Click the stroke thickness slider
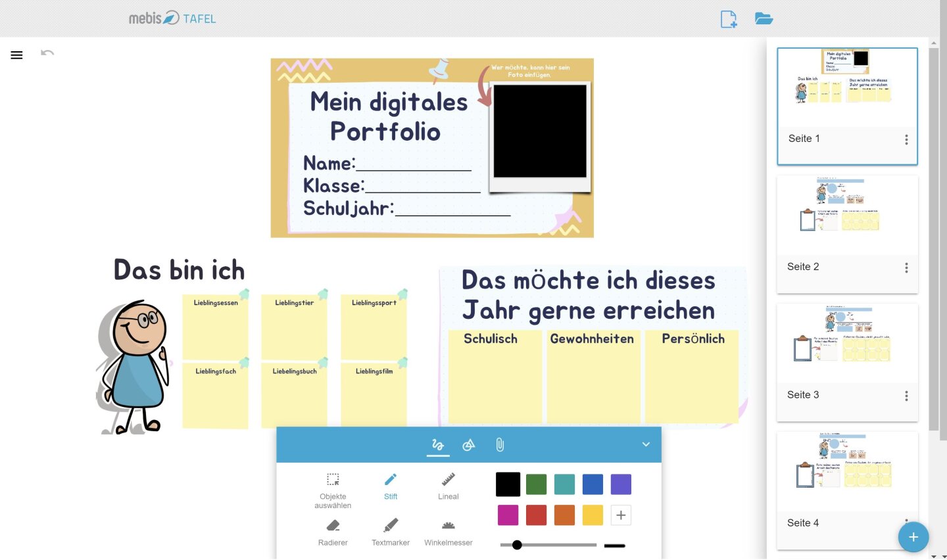The image size is (947, 560). point(548,545)
